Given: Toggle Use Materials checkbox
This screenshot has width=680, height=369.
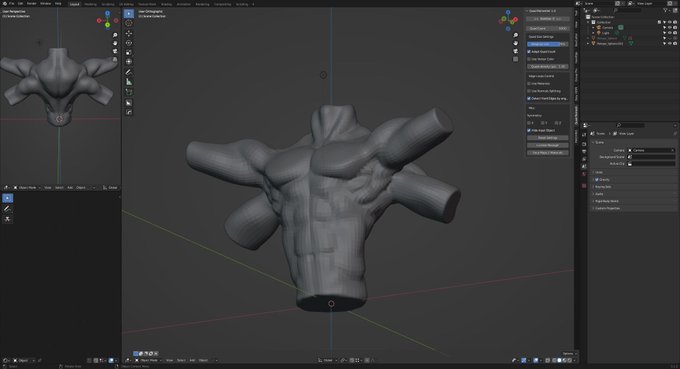Looking at the screenshot, I should point(529,84).
